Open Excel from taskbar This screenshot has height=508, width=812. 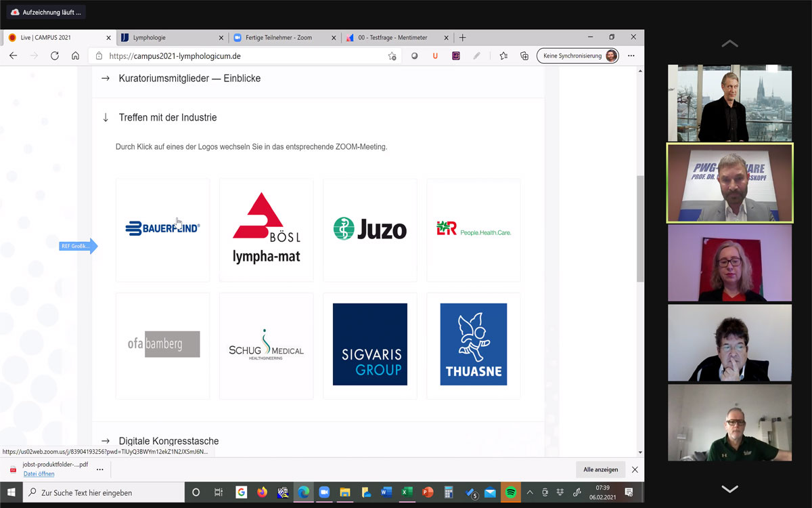[x=407, y=492]
